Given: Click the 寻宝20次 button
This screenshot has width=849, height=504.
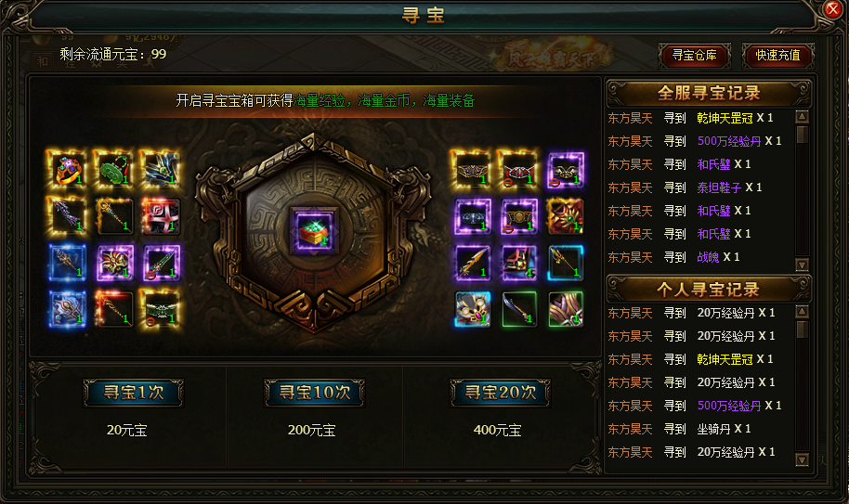Looking at the screenshot, I should (501, 393).
